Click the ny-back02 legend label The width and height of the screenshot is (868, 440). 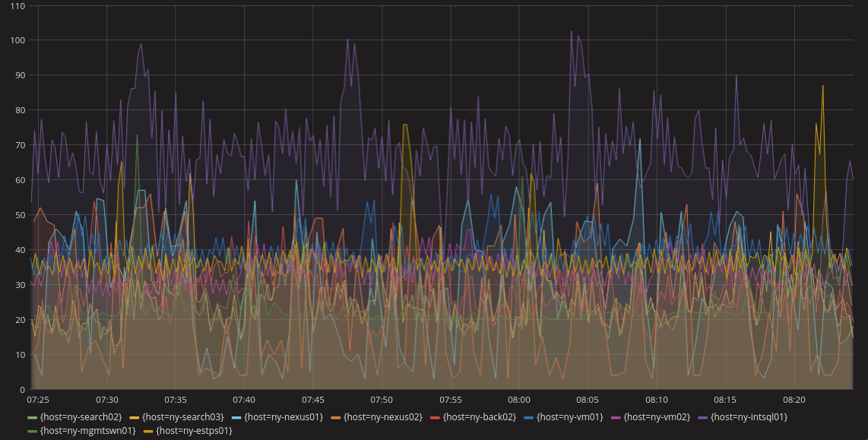coord(480,417)
